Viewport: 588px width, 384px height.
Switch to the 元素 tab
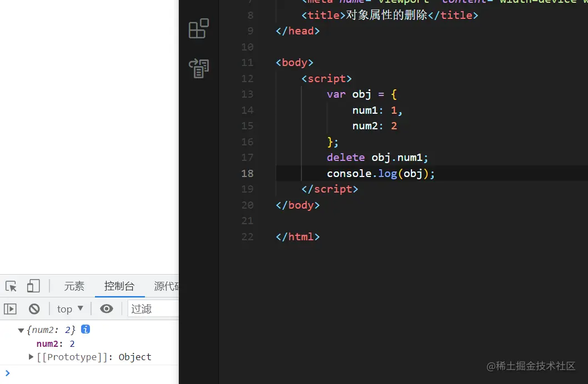pyautogui.click(x=74, y=286)
